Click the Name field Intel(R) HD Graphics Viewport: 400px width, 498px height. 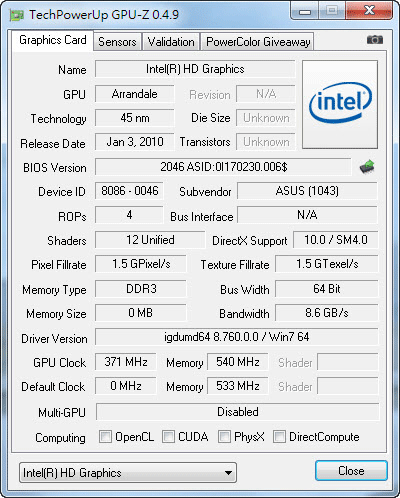point(195,69)
